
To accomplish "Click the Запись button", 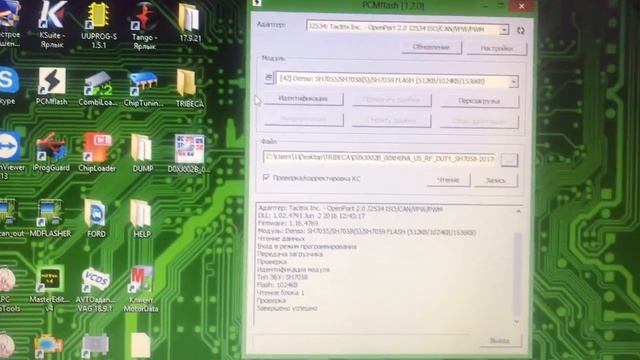I will click(x=496, y=180).
